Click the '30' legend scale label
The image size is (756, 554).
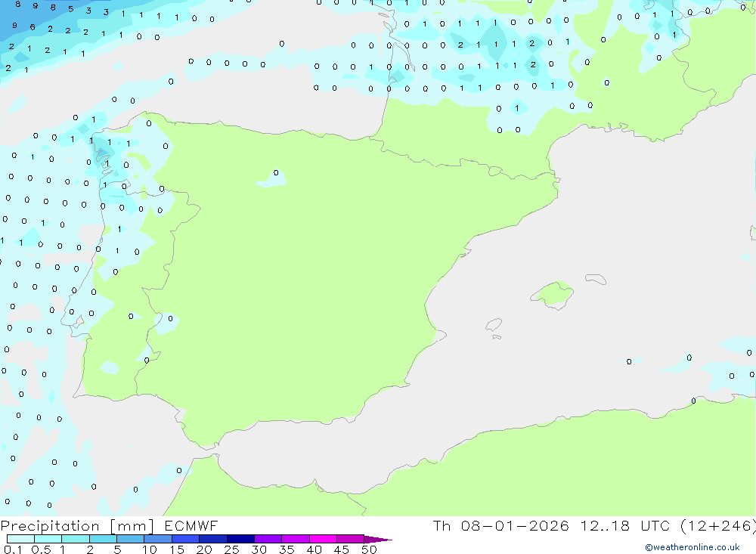259,549
